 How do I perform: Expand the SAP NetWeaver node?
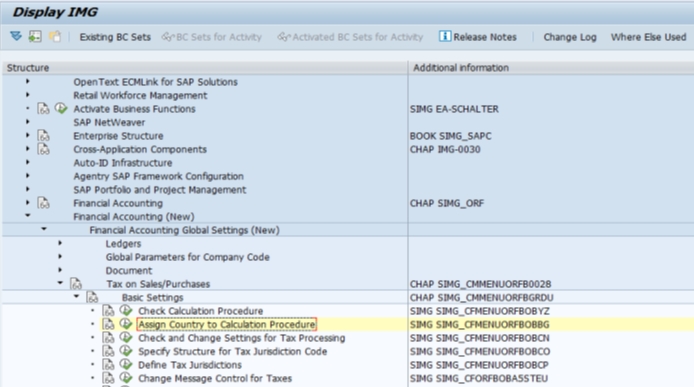click(x=27, y=122)
